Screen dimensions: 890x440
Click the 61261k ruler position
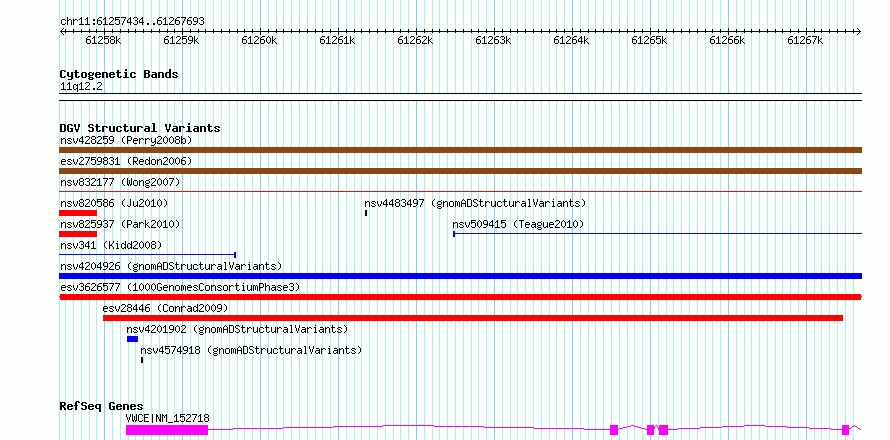(337, 40)
